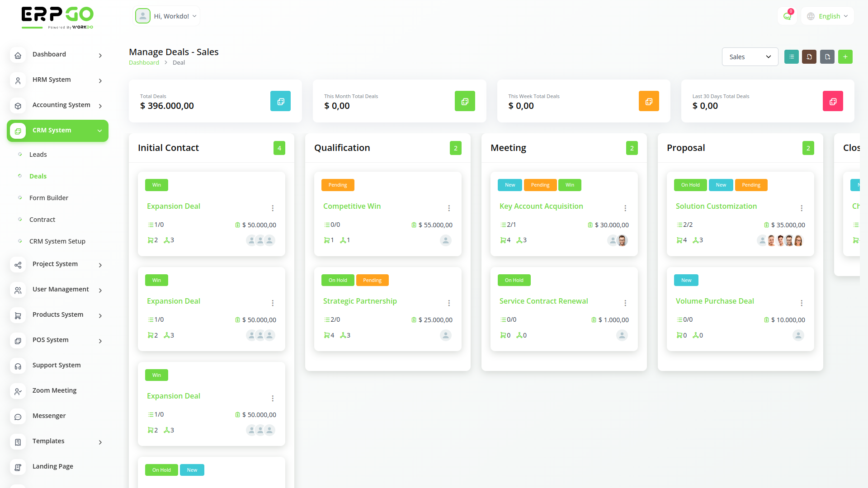Open the options menu on Key Account Acquisition

click(625, 208)
